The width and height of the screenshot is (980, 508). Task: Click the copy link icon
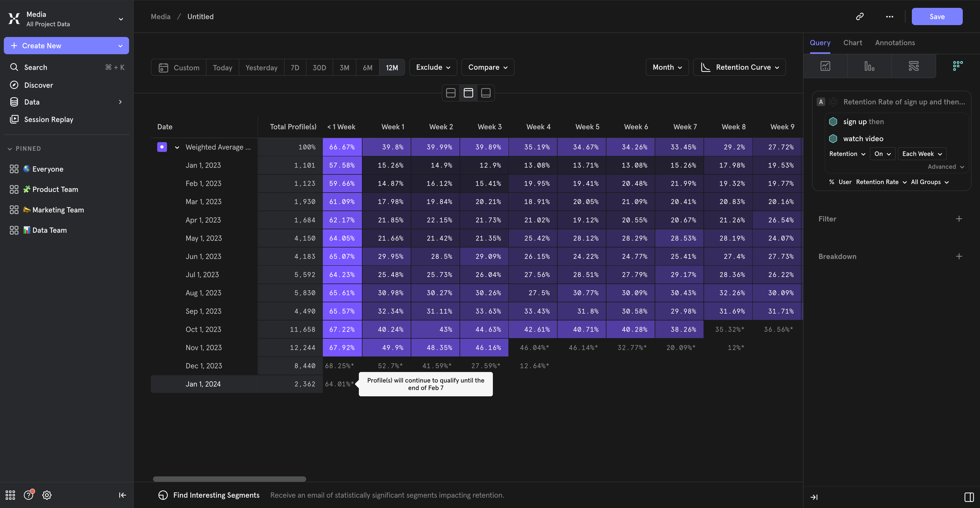coord(860,16)
